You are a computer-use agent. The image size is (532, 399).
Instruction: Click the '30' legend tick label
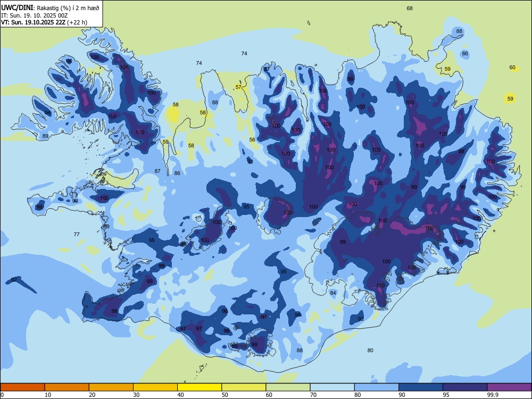(136, 395)
